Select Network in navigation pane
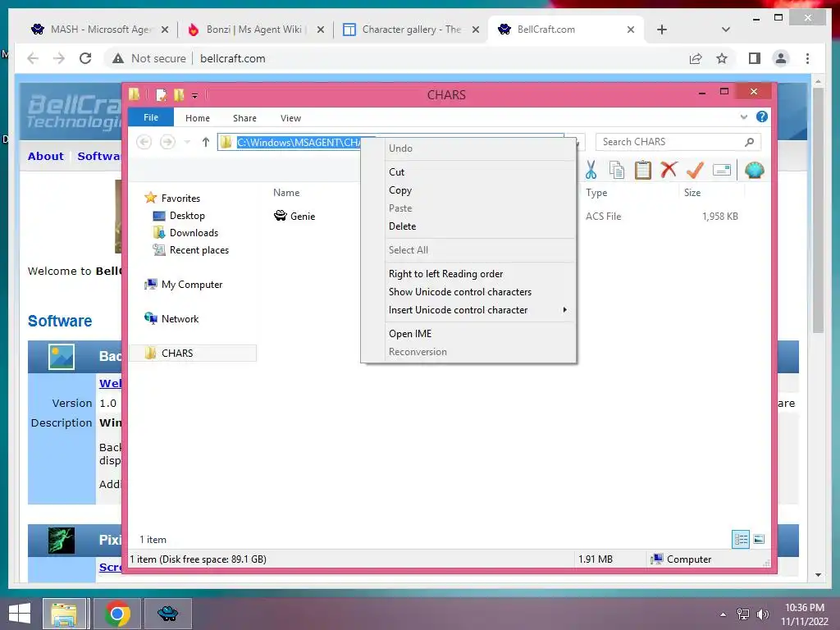Screen dimensions: 840x630 point(180,319)
